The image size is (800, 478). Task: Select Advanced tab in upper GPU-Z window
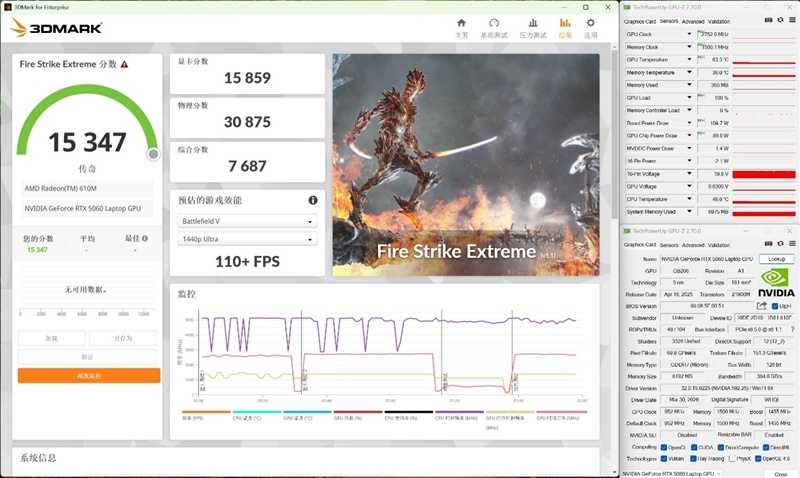click(693, 21)
